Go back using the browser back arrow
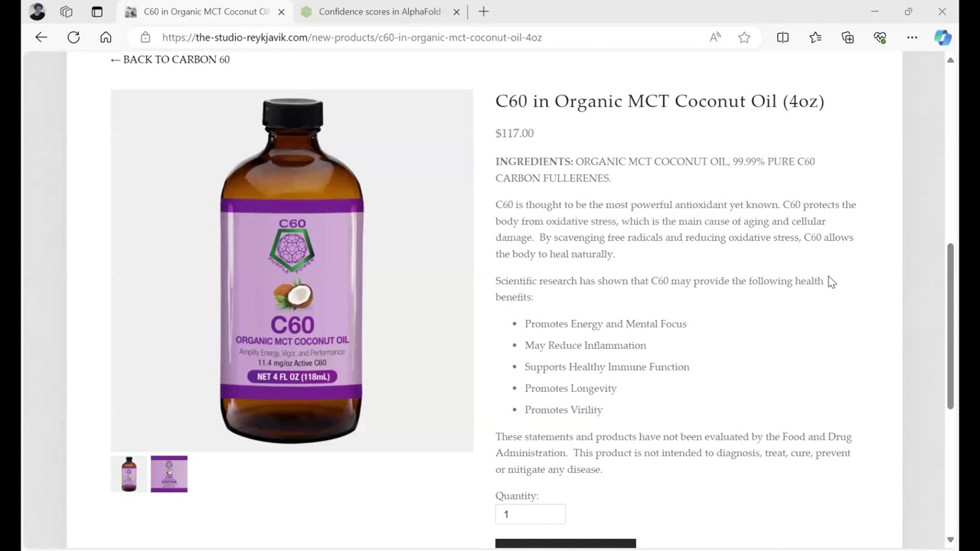Viewport: 980px width, 551px height. click(x=41, y=37)
